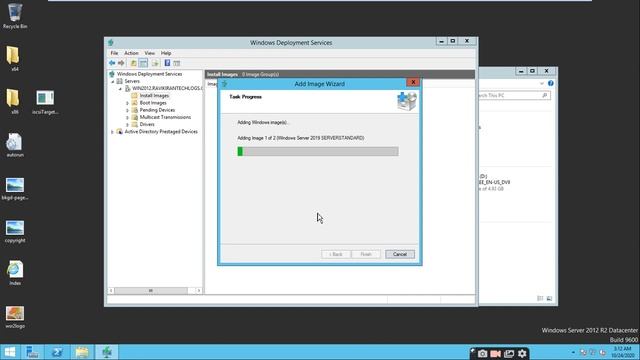
Task: Open the Windows Start button
Action: click(9, 352)
